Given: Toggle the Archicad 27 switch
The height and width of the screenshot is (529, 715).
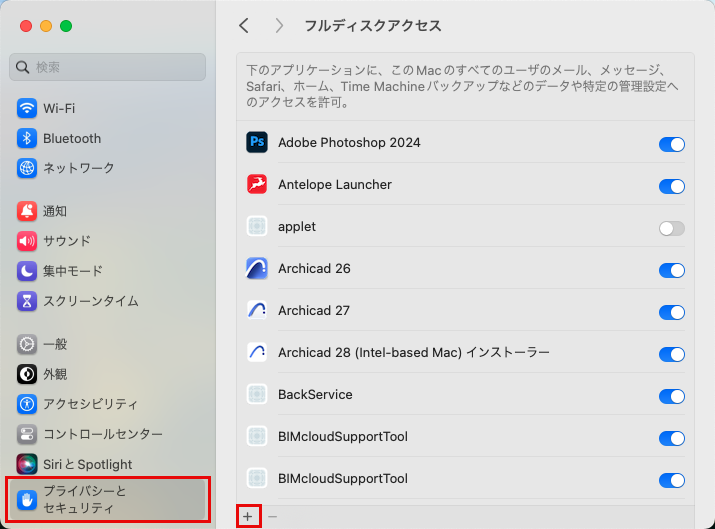Looking at the screenshot, I should click(672, 312).
